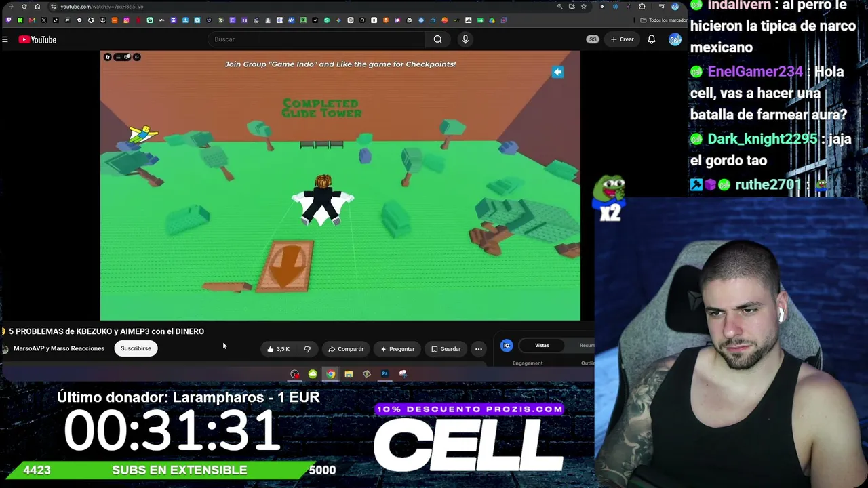The image size is (868, 488).
Task: Open the YouTube notifications bell
Action: (x=651, y=39)
